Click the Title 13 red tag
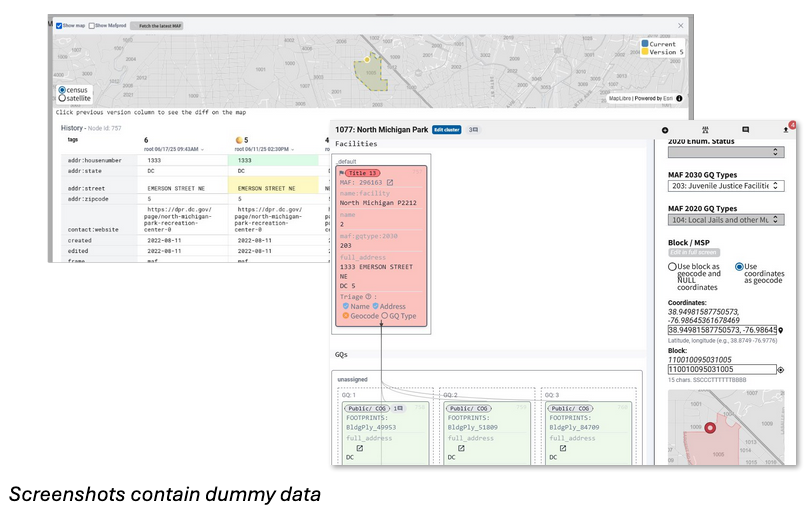The width and height of the screenshot is (809, 515). (363, 173)
